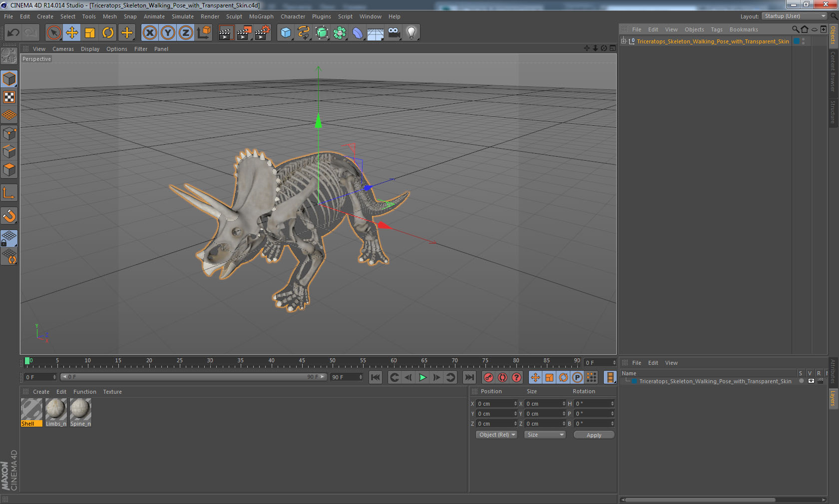The width and height of the screenshot is (839, 504).
Task: Activate the Scale tool
Action: pos(90,33)
